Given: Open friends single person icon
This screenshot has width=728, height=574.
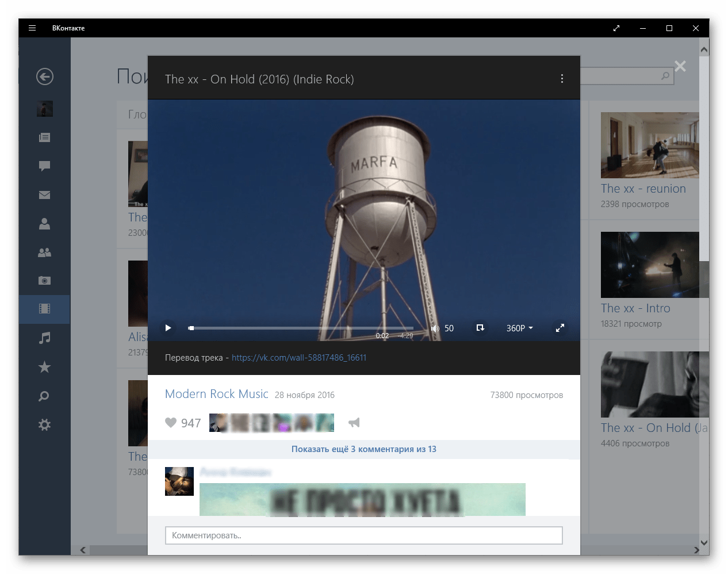Looking at the screenshot, I should click(x=45, y=224).
